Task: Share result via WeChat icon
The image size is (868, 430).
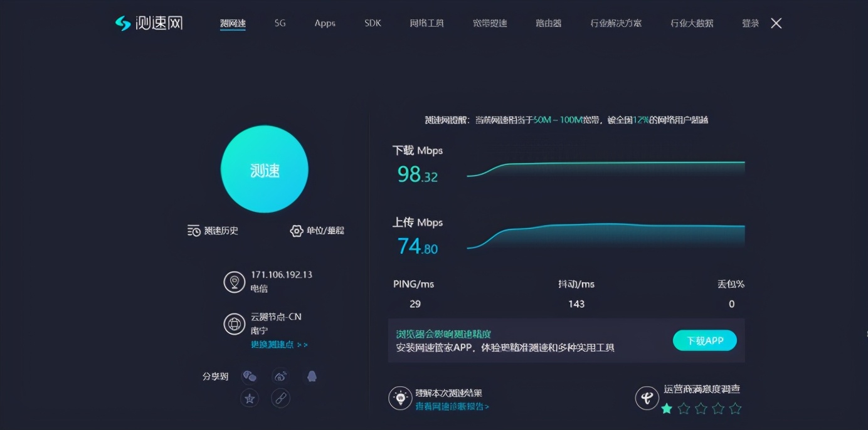Action: tap(250, 376)
